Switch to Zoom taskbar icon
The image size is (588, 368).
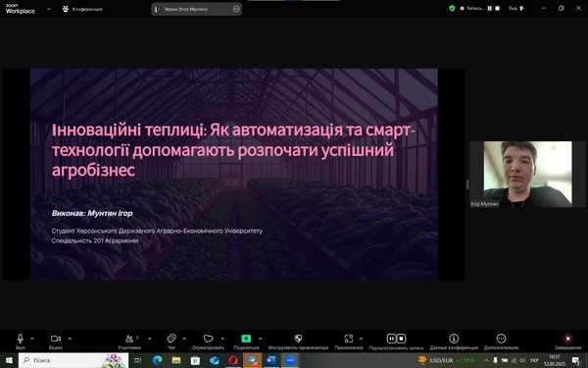[290, 360]
